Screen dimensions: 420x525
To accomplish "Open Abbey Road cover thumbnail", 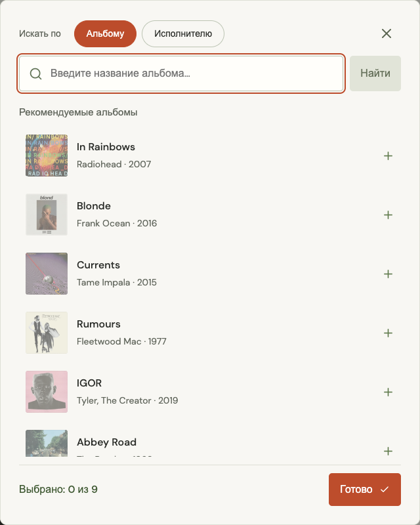I will [x=47, y=443].
